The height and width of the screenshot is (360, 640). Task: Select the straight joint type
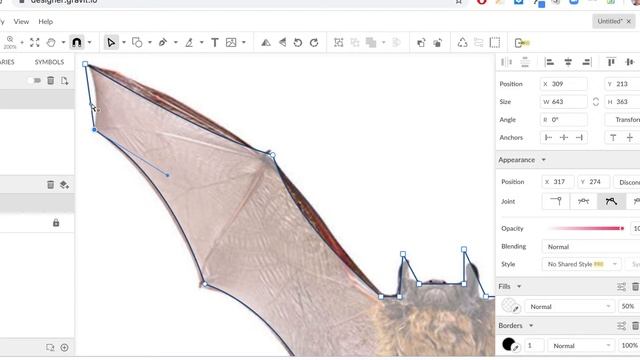556,201
